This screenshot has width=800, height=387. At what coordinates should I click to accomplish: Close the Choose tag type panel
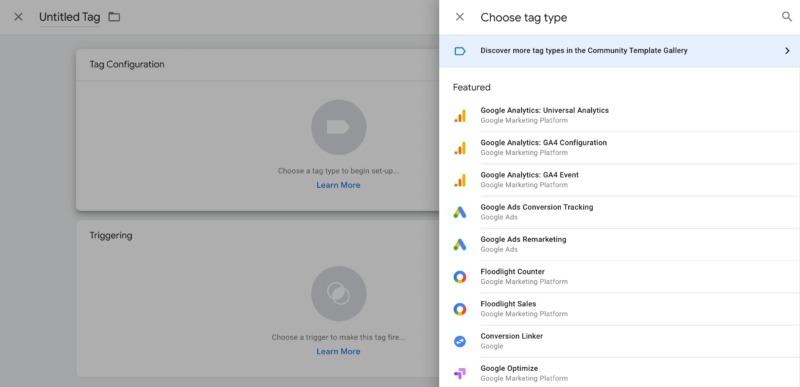(460, 17)
